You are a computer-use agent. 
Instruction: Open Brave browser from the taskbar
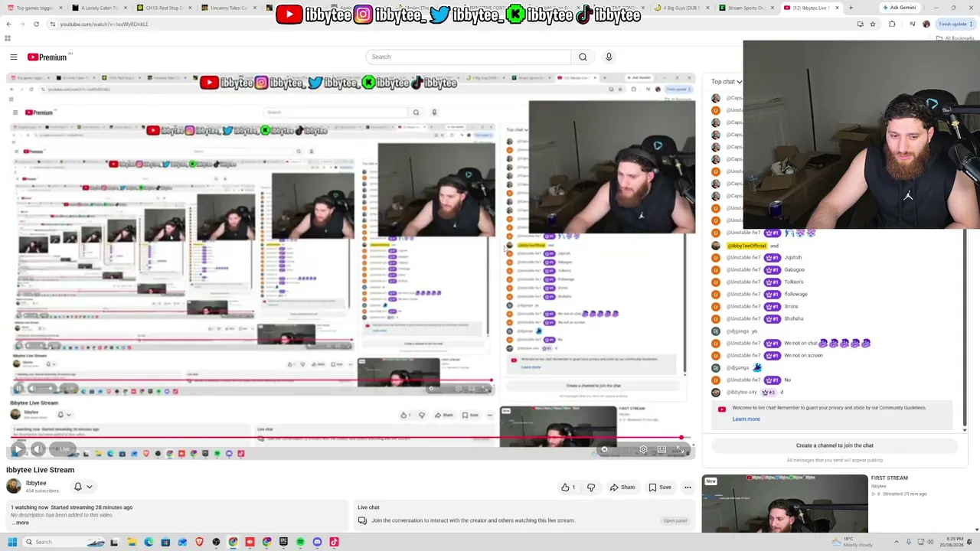pos(199,542)
